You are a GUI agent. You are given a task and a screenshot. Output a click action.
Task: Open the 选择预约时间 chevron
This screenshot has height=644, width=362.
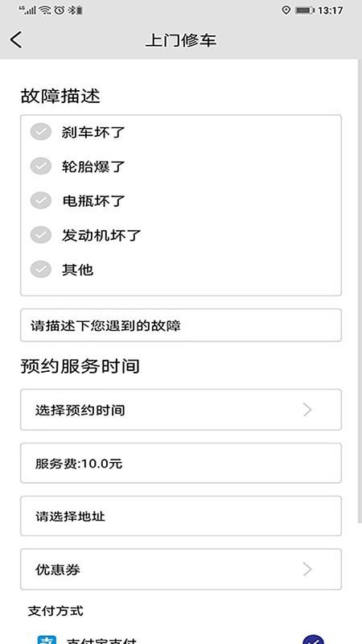pyautogui.click(x=307, y=410)
